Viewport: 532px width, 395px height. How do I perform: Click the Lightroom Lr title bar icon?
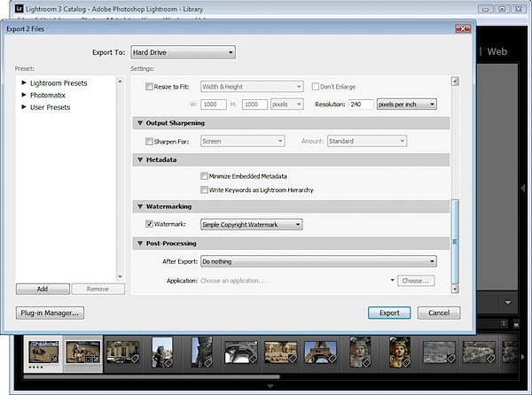tap(20, 9)
